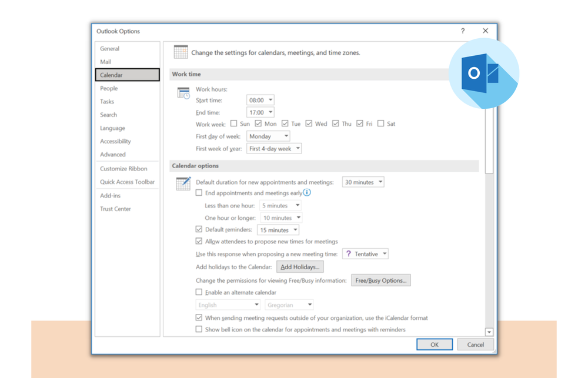The width and height of the screenshot is (588, 378).
Task: Uncheck Tue in the work week
Action: (x=285, y=123)
